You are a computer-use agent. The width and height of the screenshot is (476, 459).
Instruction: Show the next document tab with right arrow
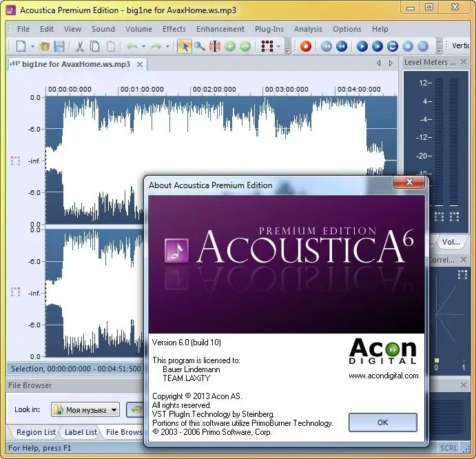[391, 63]
